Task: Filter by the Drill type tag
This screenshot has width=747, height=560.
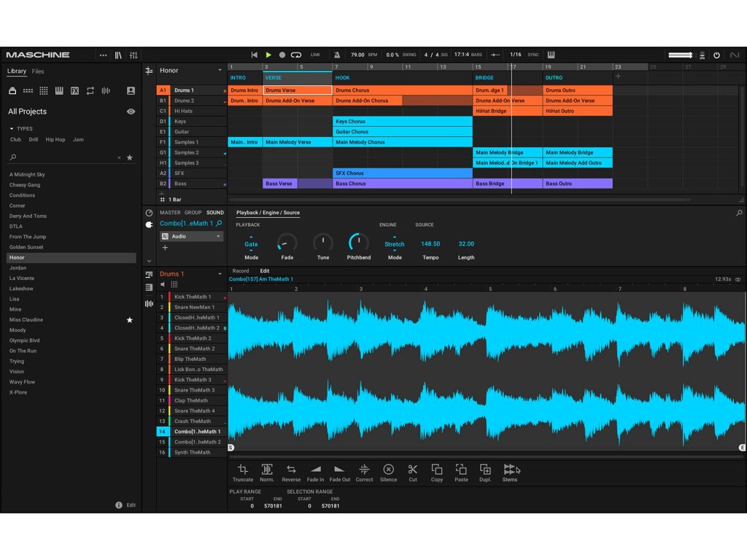Action: [x=34, y=139]
